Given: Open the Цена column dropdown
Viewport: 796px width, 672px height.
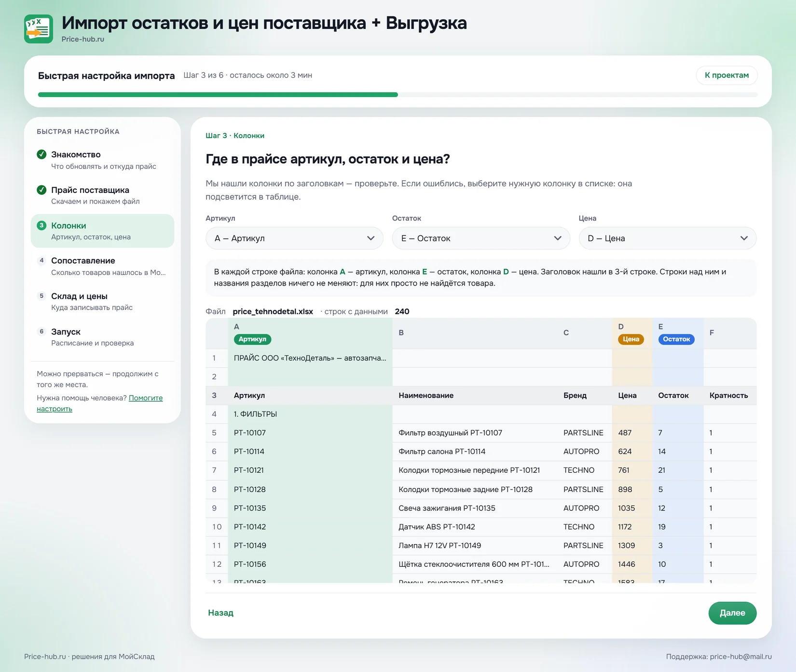Looking at the screenshot, I should (x=668, y=238).
